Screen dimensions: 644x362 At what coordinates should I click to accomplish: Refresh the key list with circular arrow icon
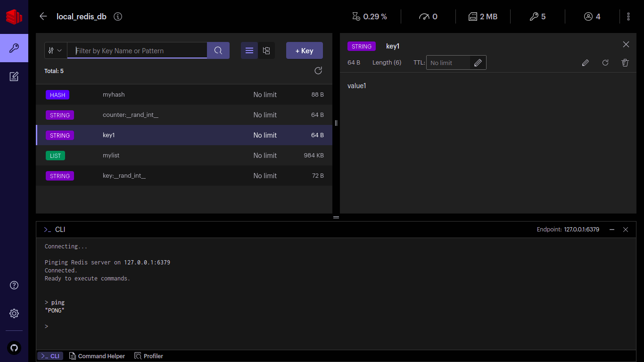pos(318,70)
